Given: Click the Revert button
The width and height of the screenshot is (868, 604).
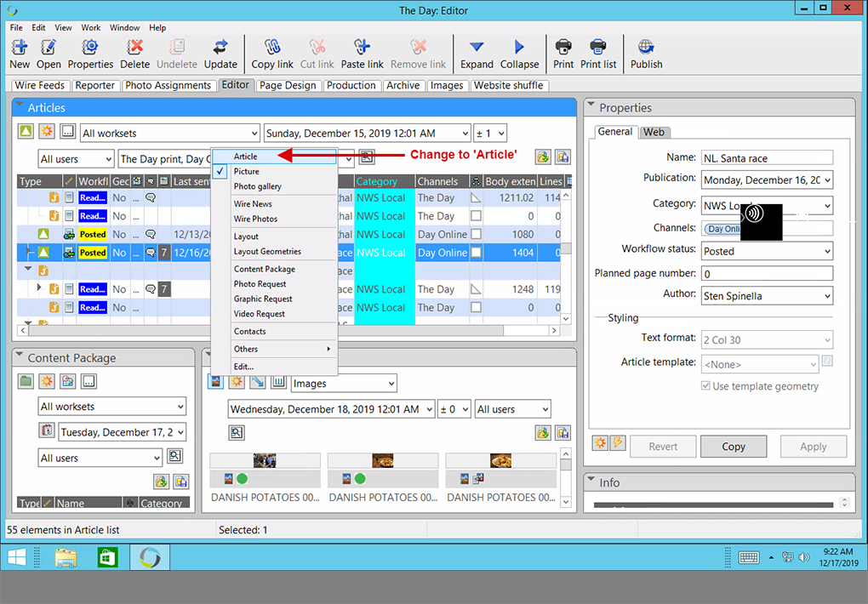Looking at the screenshot, I should coord(663,447).
